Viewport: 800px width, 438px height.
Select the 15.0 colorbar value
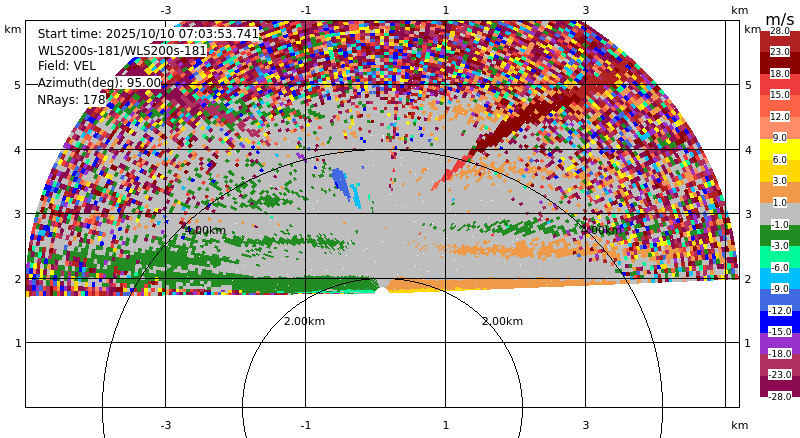point(780,94)
